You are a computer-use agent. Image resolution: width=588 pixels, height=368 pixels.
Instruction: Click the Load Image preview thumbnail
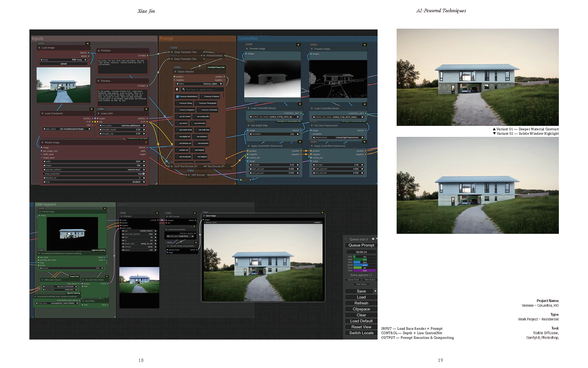click(63, 85)
